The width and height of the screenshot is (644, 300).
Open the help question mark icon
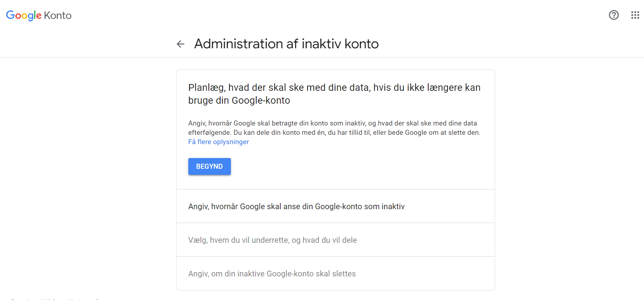pyautogui.click(x=614, y=15)
